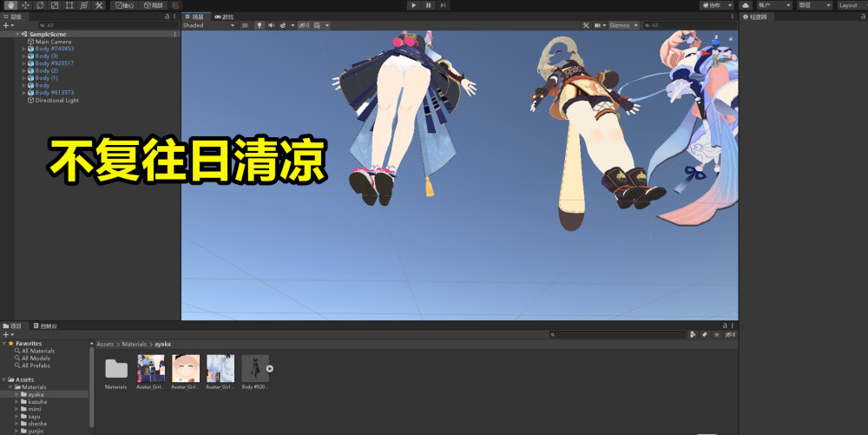
Task: Open the Collaborate (协作) dropdown
Action: [x=717, y=5]
